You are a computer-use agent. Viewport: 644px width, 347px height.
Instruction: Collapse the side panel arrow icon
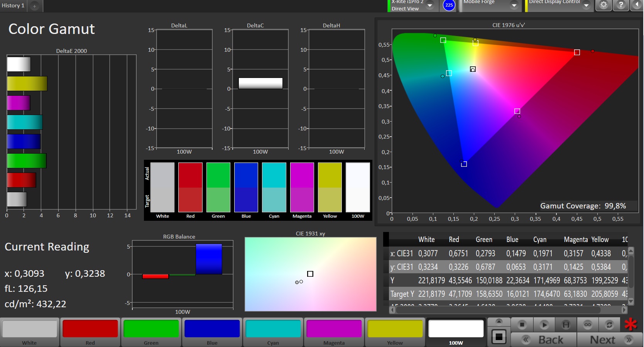pyautogui.click(x=637, y=5)
